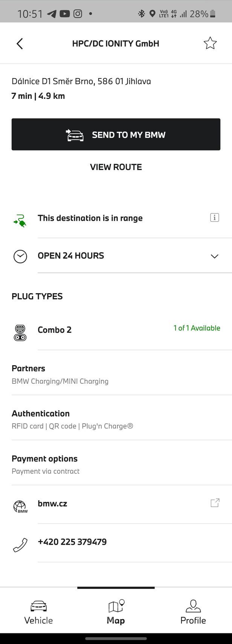Expand the OPEN 24 HOURS opening times
The width and height of the screenshot is (232, 644).
[214, 256]
